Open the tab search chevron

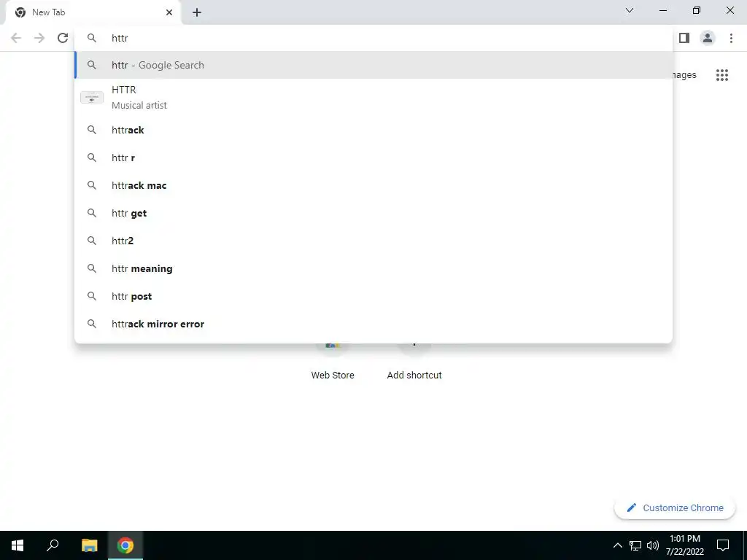point(630,10)
